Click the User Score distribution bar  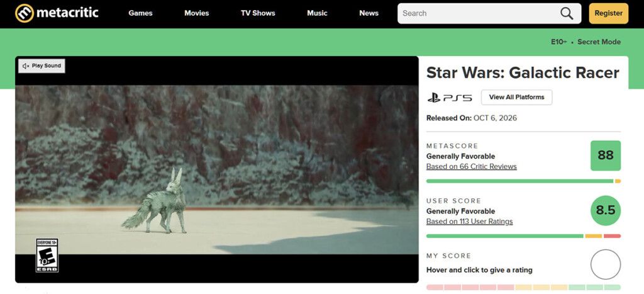523,236
